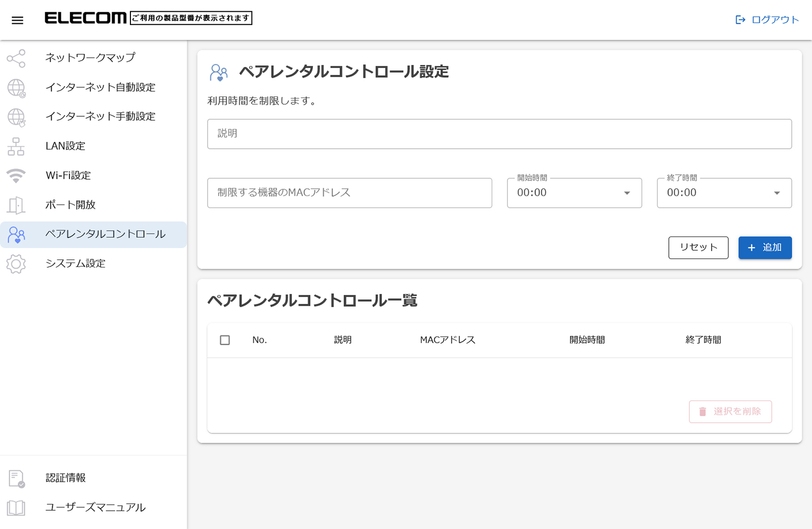The image size is (812, 529).
Task: Click the 説明 input field
Action: [x=499, y=134]
